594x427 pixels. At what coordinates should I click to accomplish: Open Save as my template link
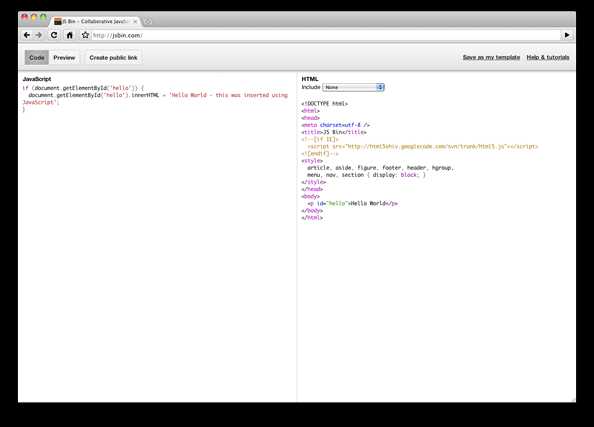491,57
